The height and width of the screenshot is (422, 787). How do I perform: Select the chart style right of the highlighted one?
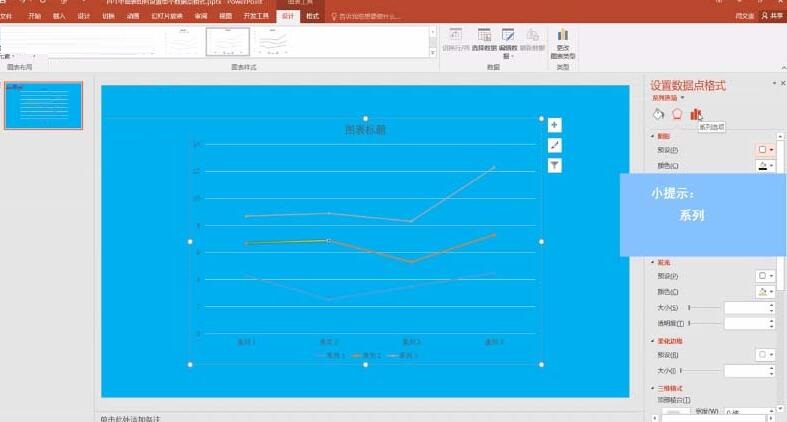(273, 42)
